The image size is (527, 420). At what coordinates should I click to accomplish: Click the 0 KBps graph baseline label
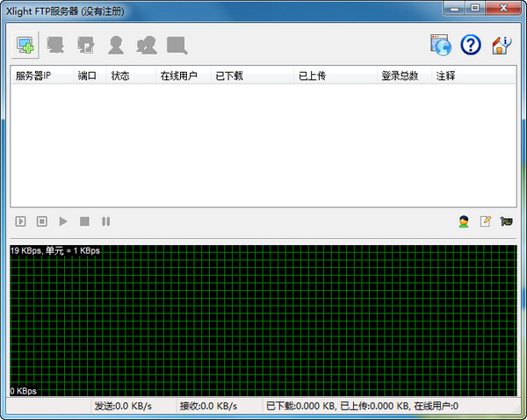click(23, 391)
